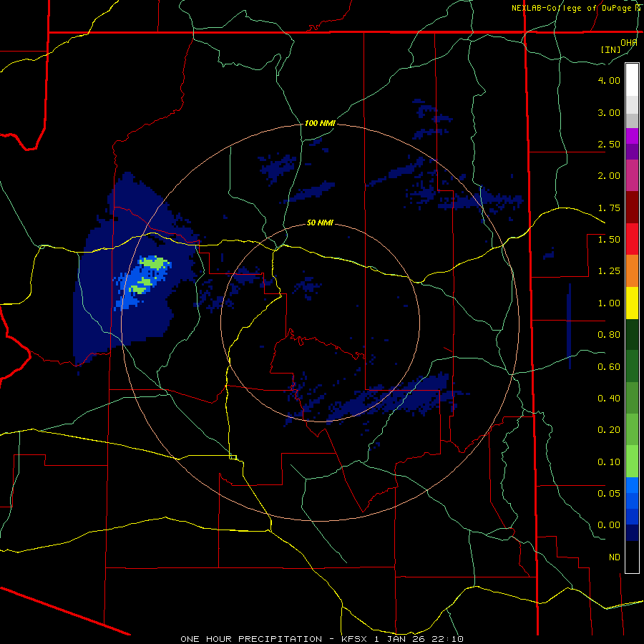Click the 0.10 legend value

point(609,462)
